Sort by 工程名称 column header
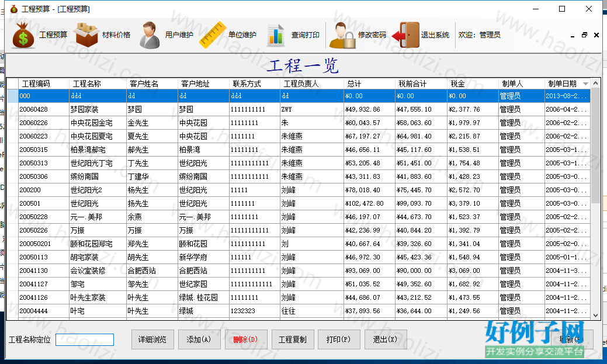The height and width of the screenshot is (364, 607). coord(98,84)
